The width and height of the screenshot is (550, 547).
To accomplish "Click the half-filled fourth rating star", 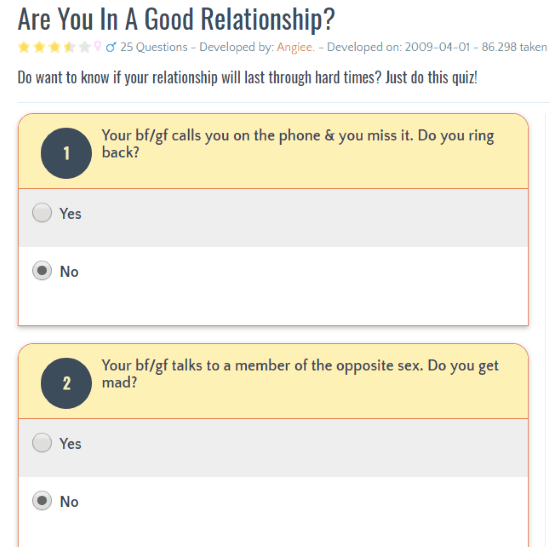I will [70, 47].
